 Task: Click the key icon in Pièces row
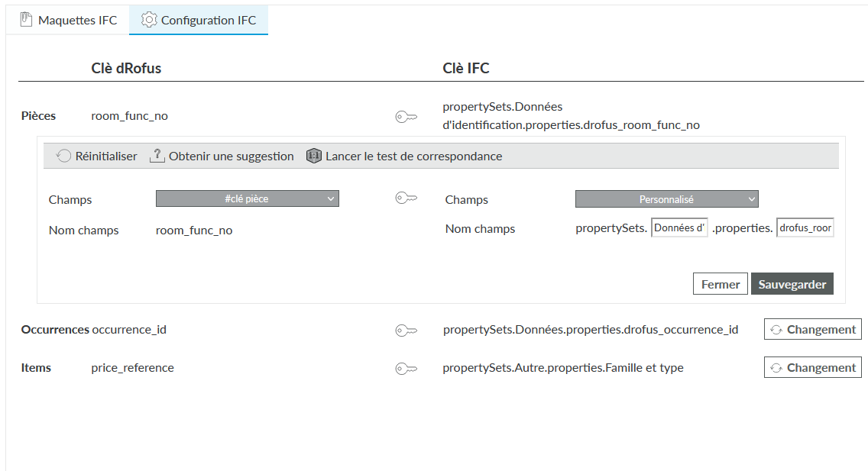pyautogui.click(x=406, y=117)
